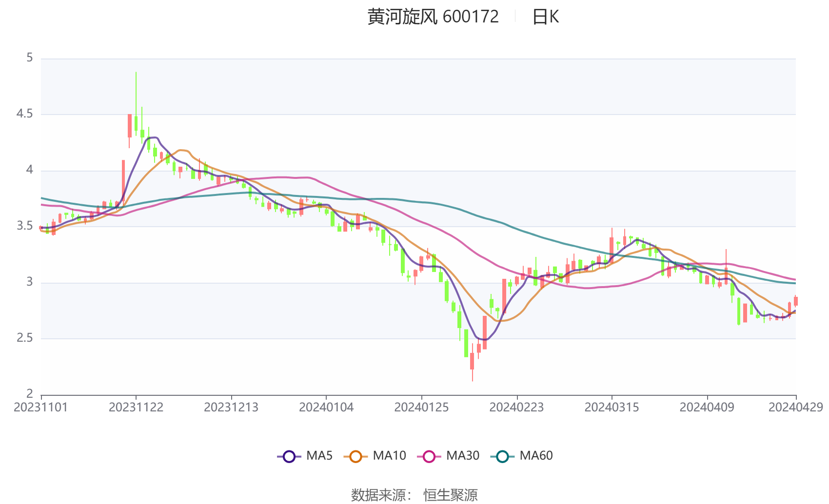Click the 20231101 date on the x-axis

41,407
